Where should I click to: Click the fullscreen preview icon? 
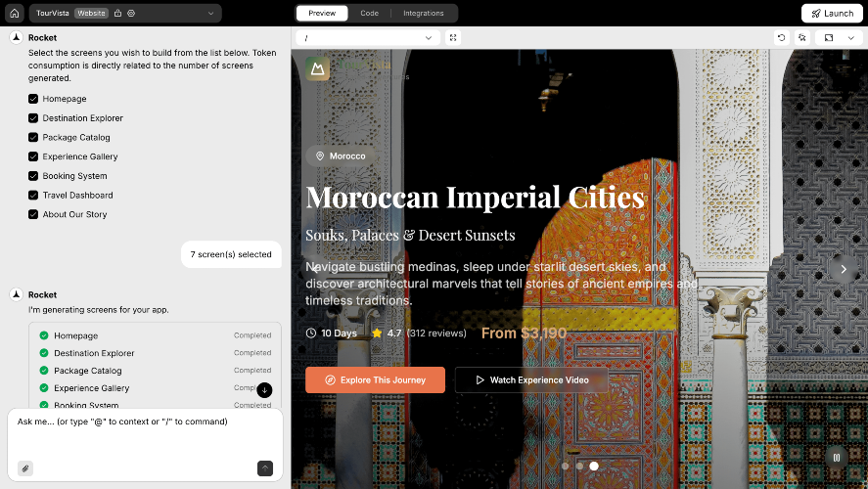click(453, 37)
